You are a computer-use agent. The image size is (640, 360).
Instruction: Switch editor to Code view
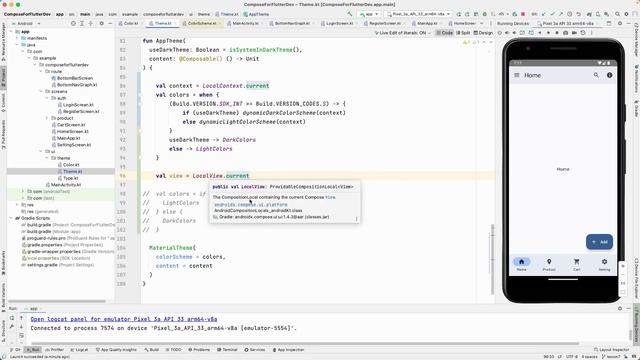click(x=444, y=33)
